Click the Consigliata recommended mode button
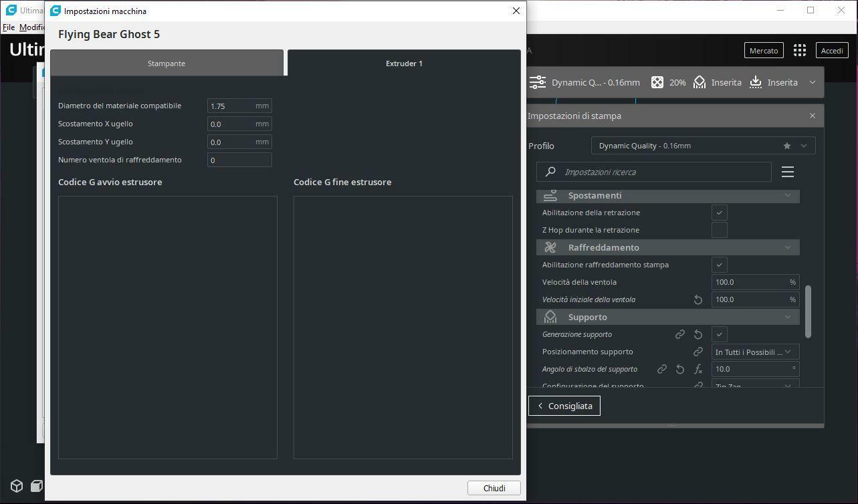The width and height of the screenshot is (858, 504). [x=564, y=406]
